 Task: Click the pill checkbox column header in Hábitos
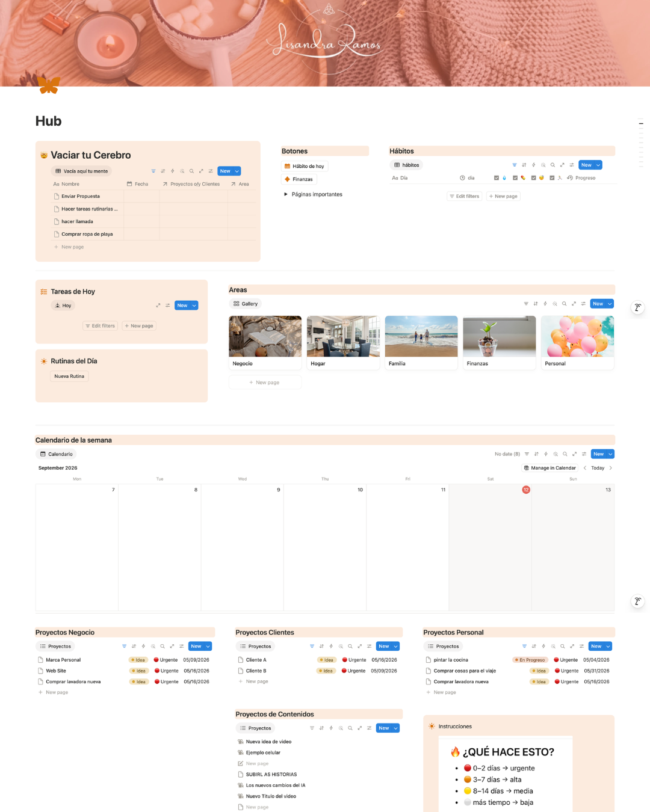pos(519,178)
